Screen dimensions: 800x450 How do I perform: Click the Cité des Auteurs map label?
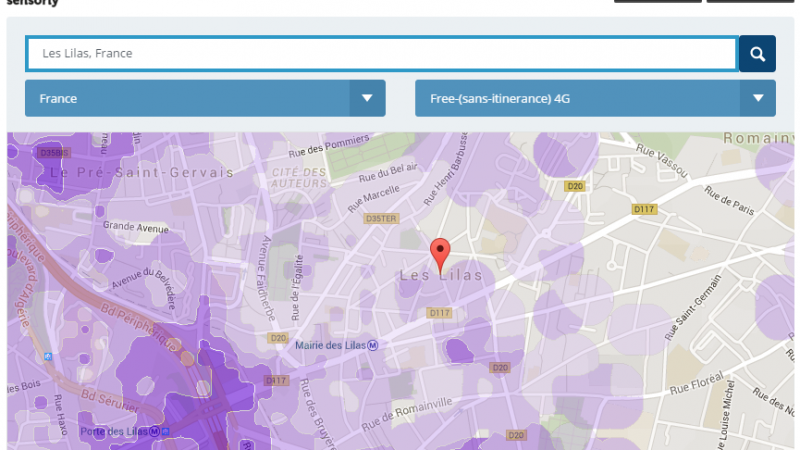[x=298, y=177]
